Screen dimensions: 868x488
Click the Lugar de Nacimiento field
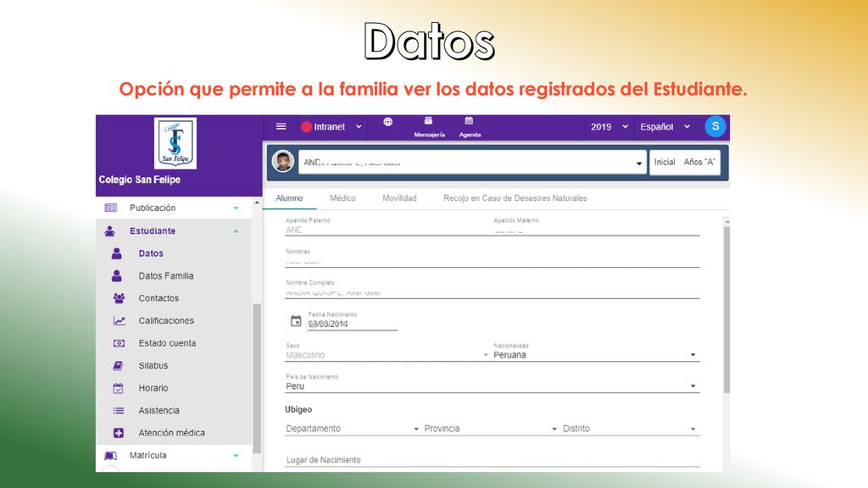492,460
